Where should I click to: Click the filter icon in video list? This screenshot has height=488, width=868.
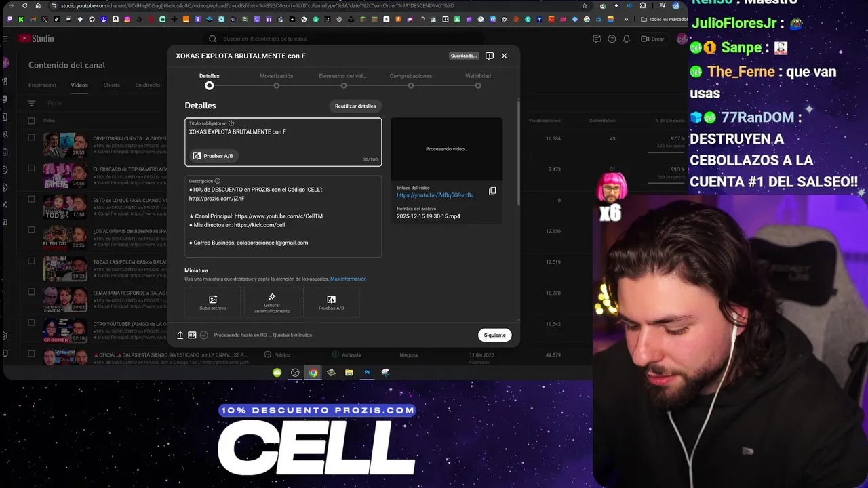[31, 104]
